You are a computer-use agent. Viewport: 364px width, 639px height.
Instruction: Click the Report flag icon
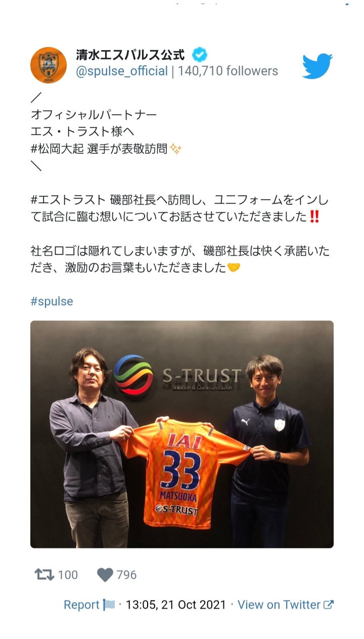point(109,605)
